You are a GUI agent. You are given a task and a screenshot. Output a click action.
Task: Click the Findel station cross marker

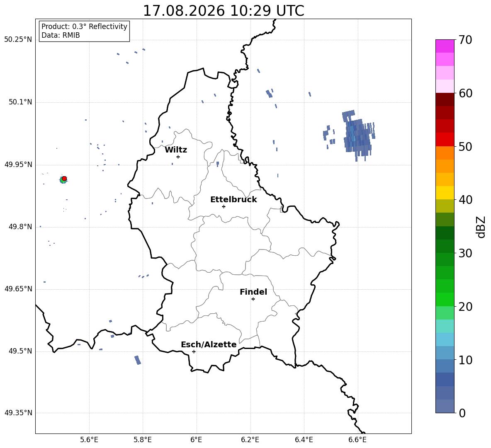point(253,299)
